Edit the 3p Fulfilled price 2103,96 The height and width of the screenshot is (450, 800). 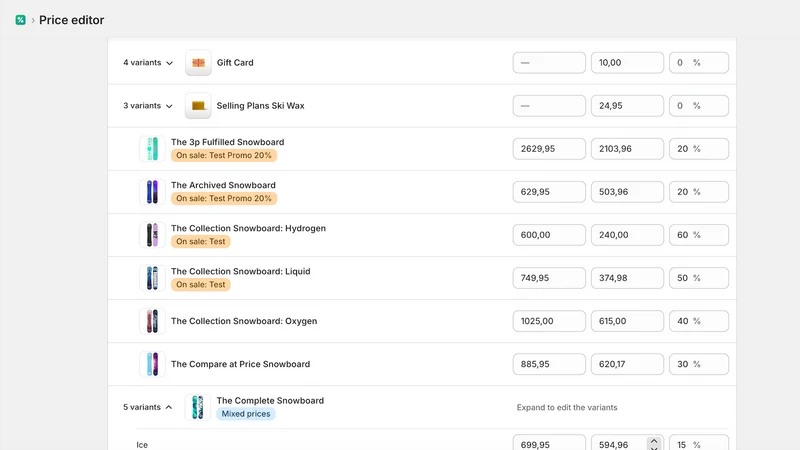tap(627, 149)
